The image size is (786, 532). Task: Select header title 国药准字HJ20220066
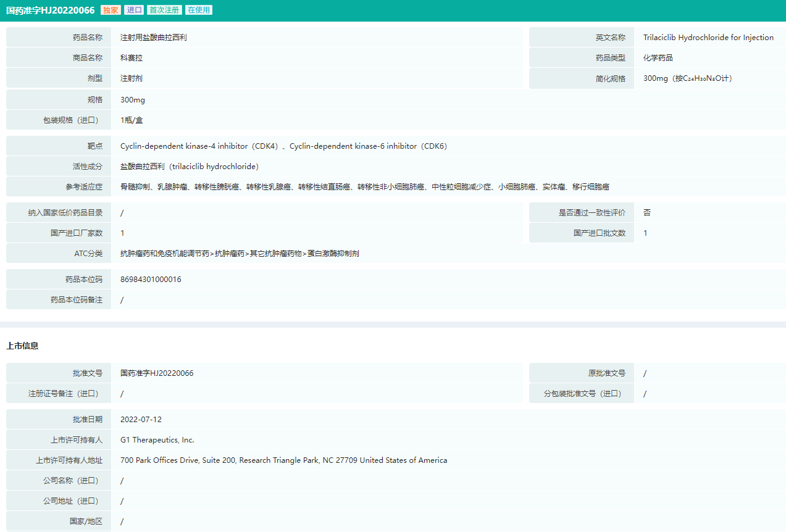(51, 10)
